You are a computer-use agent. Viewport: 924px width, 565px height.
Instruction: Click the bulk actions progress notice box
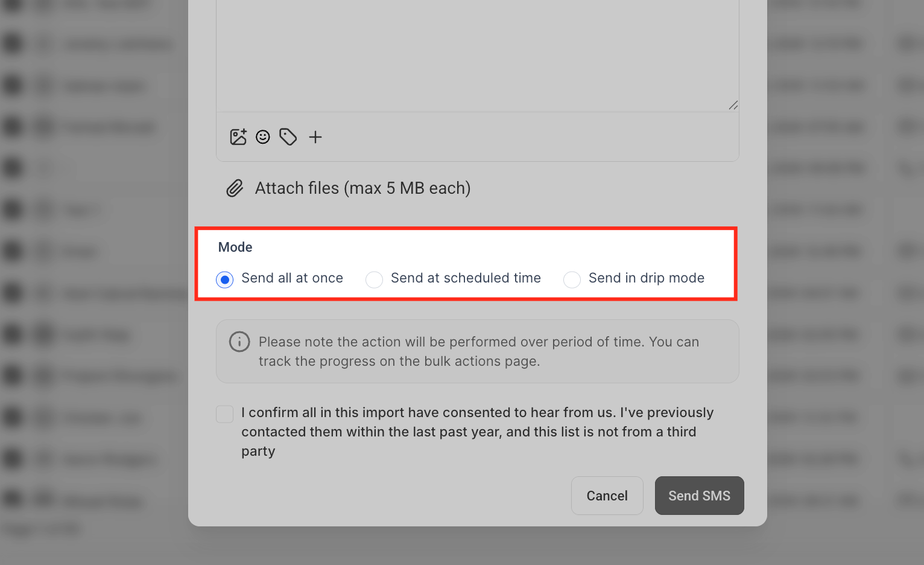click(478, 351)
